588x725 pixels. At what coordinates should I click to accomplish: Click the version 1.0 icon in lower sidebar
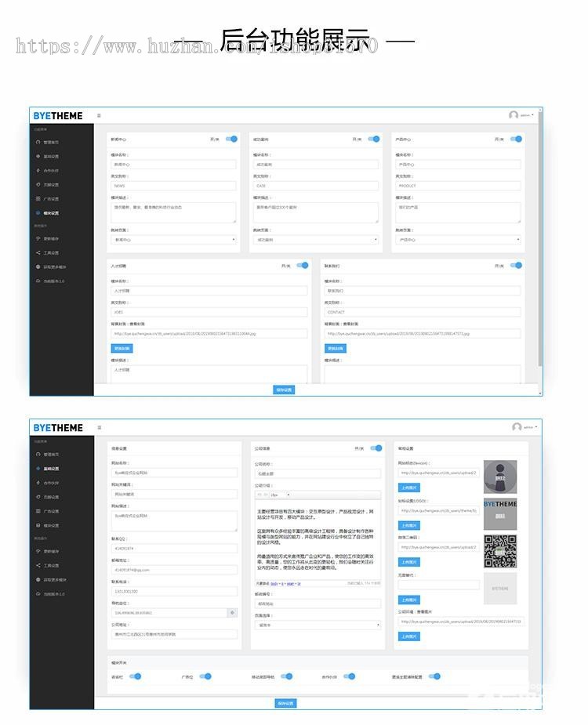click(x=38, y=593)
